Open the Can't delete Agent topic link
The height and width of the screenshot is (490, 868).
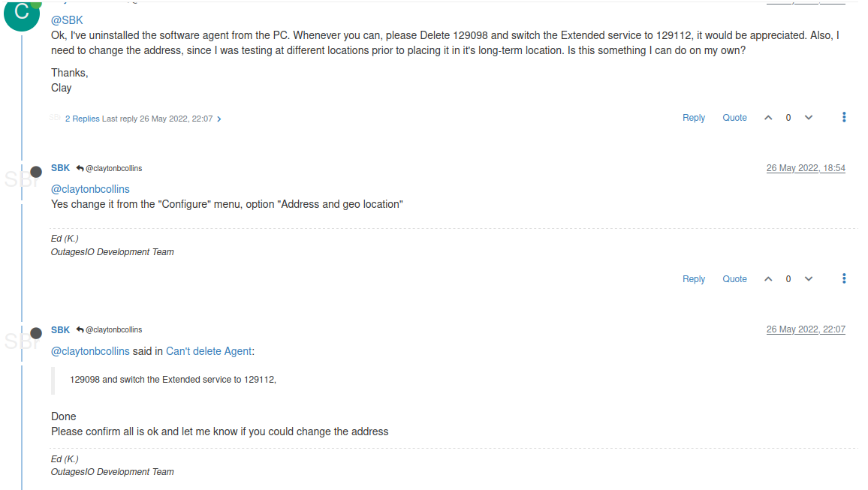point(209,351)
